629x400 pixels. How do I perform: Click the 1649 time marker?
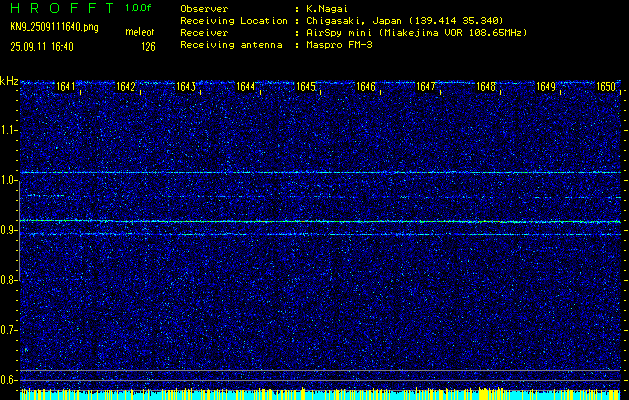(546, 87)
